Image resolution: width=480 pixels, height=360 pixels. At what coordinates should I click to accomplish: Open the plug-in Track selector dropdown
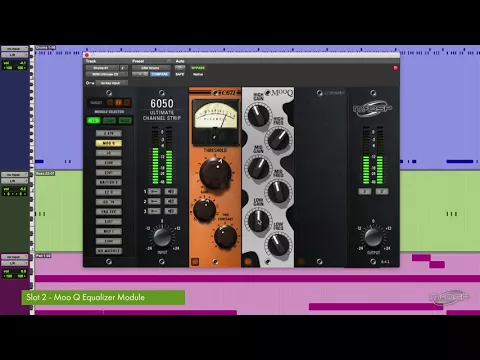pyautogui.click(x=102, y=68)
